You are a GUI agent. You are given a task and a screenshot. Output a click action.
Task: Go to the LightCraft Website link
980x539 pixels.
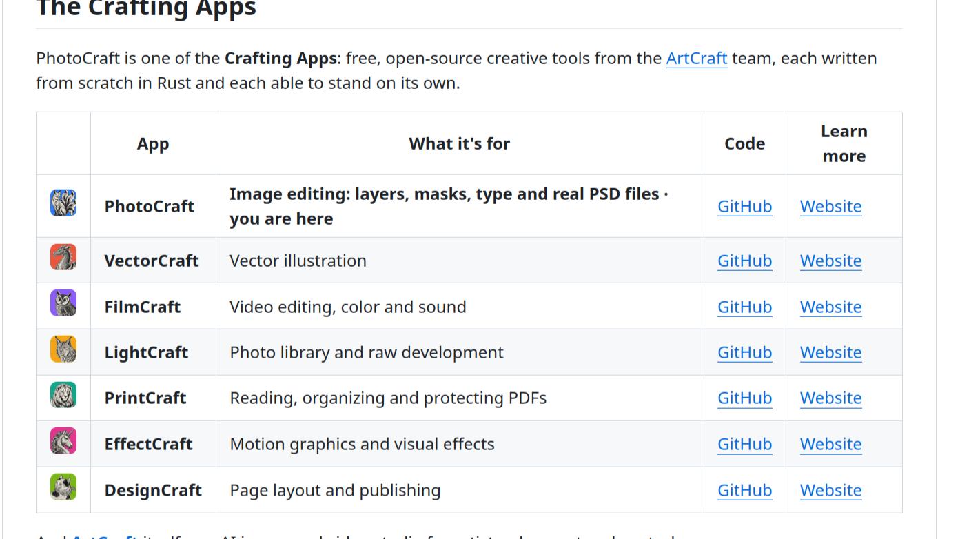click(x=830, y=352)
